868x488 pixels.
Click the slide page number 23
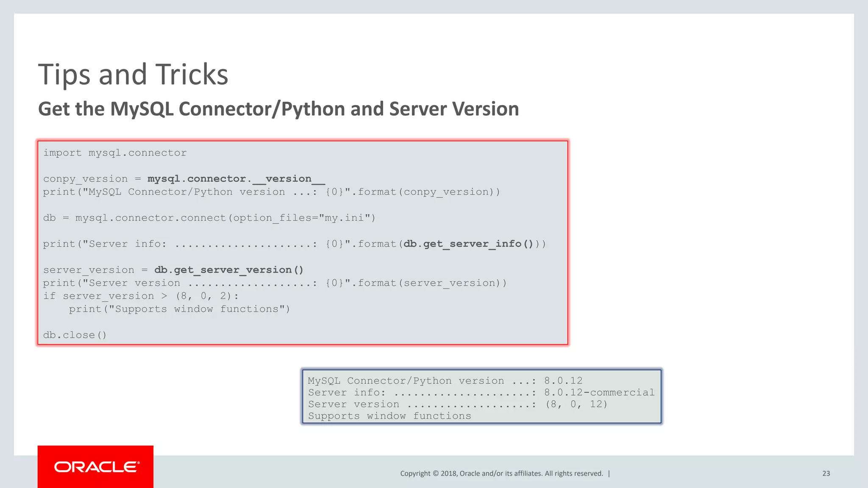coord(826,474)
